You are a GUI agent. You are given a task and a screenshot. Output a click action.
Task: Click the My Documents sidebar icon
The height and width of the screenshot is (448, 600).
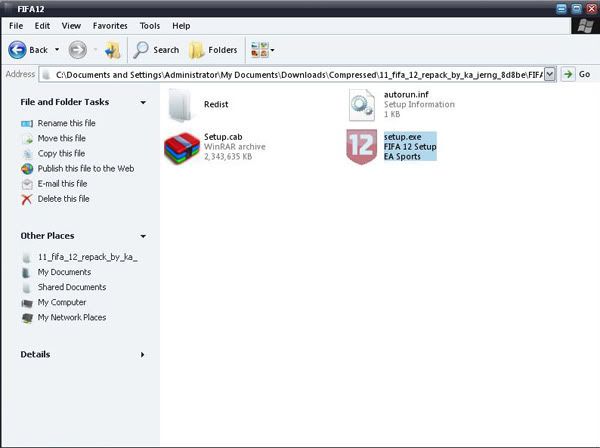(x=26, y=273)
